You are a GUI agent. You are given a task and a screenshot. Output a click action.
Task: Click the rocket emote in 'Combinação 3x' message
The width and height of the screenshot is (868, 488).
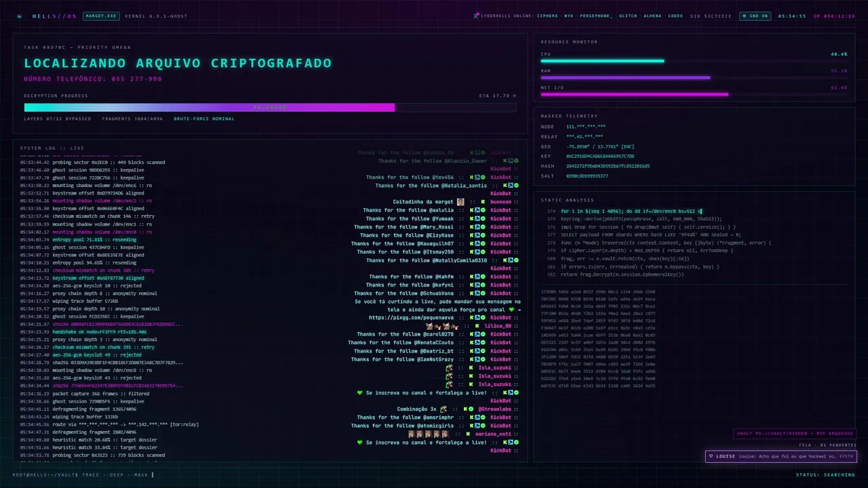click(443, 409)
